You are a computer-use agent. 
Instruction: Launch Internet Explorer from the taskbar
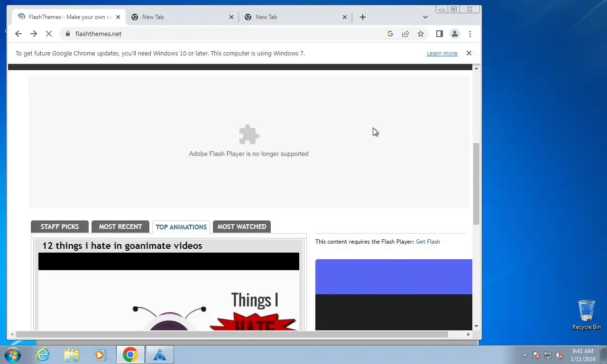[43, 355]
